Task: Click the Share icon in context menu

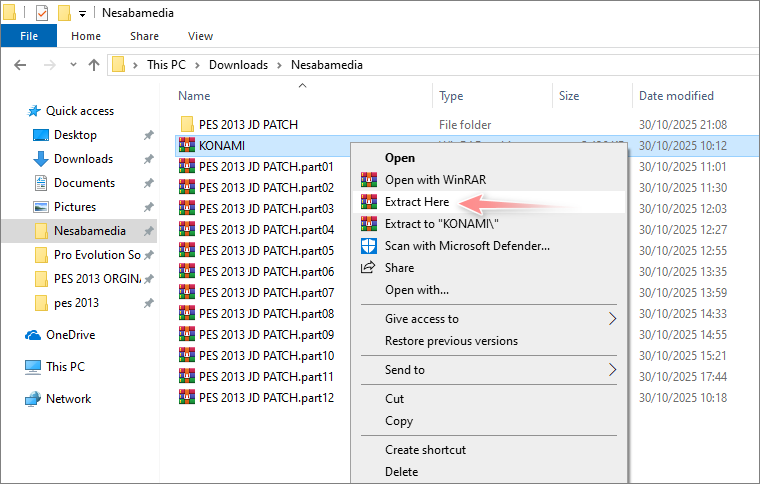Action: (369, 268)
